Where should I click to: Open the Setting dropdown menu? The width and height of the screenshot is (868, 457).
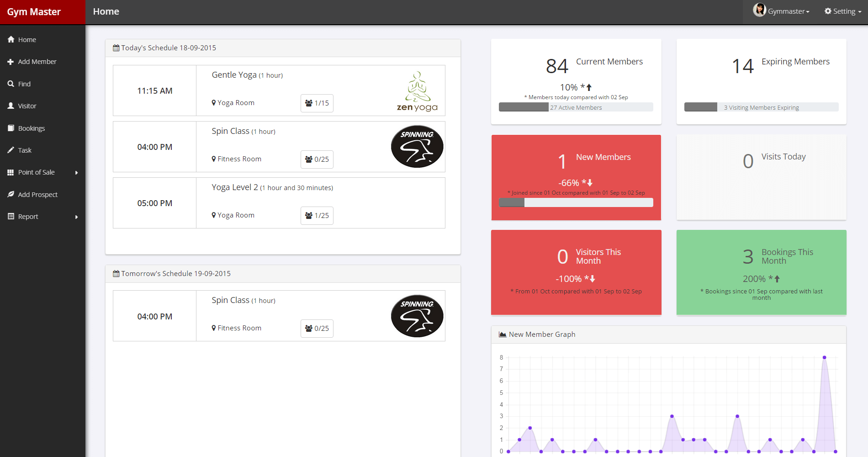[x=842, y=11]
